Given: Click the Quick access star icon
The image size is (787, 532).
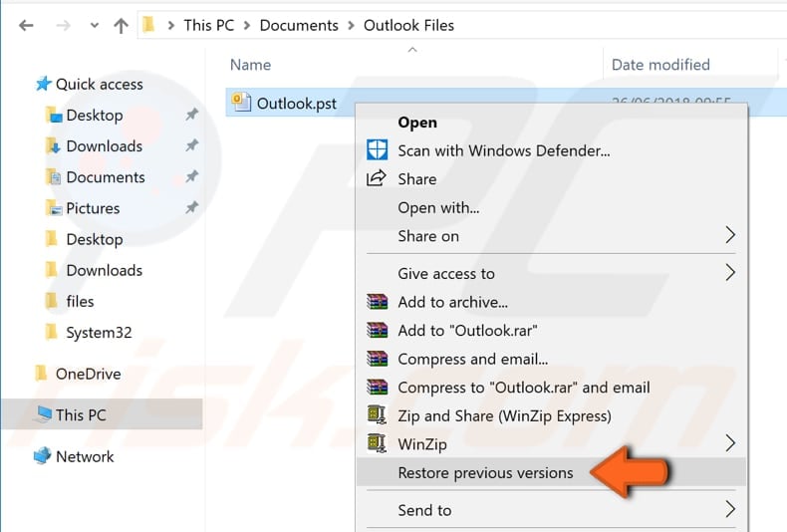Looking at the screenshot, I should click(x=43, y=85).
